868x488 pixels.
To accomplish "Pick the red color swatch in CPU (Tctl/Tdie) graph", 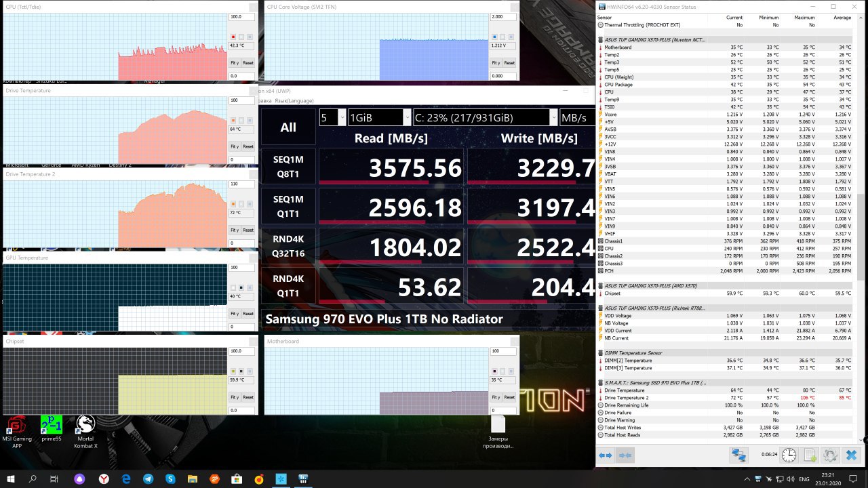I will tap(233, 37).
